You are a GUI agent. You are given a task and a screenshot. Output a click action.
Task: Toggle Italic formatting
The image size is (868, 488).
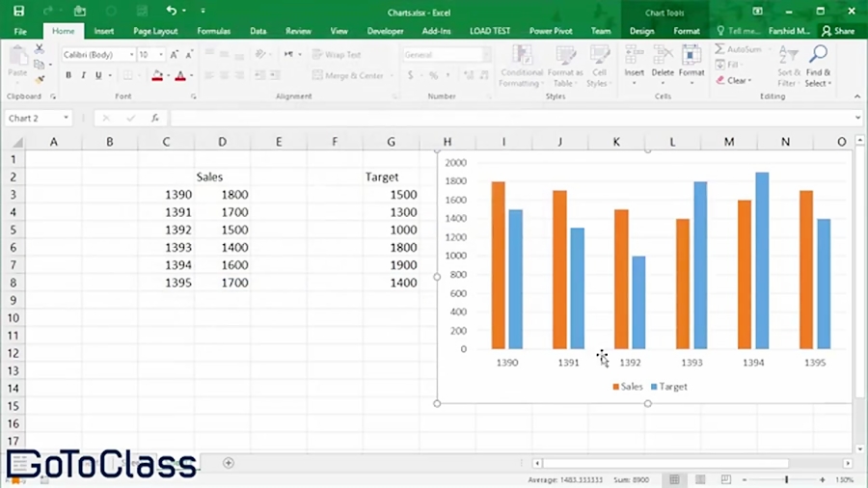[83, 75]
